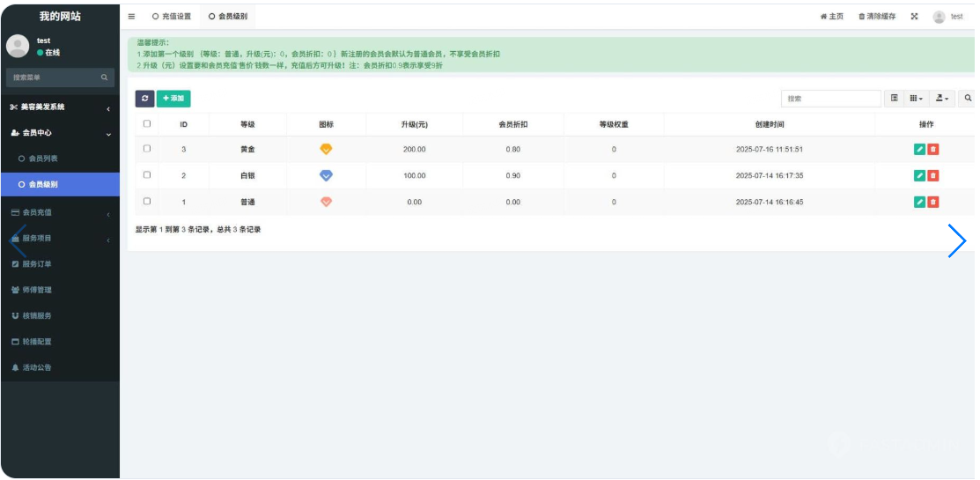This screenshot has height=480, width=980.
Task: Open the export data dropdown
Action: [942, 99]
